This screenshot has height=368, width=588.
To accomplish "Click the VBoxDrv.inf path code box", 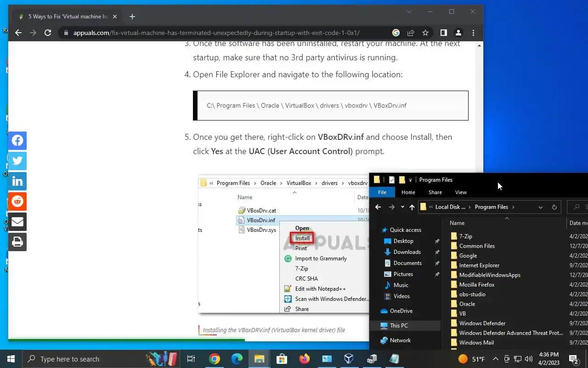I will (x=331, y=105).
